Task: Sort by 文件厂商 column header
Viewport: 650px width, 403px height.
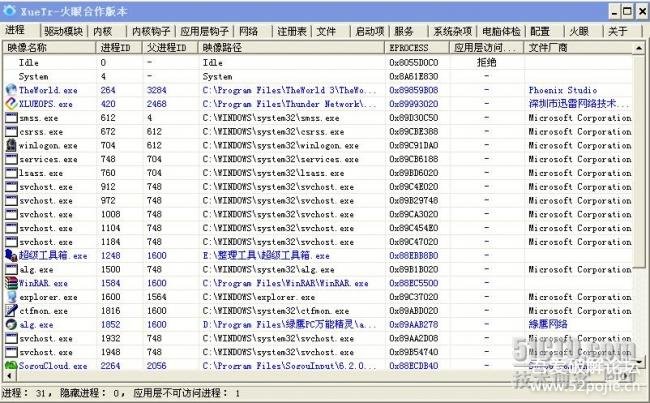Action: click(x=578, y=48)
